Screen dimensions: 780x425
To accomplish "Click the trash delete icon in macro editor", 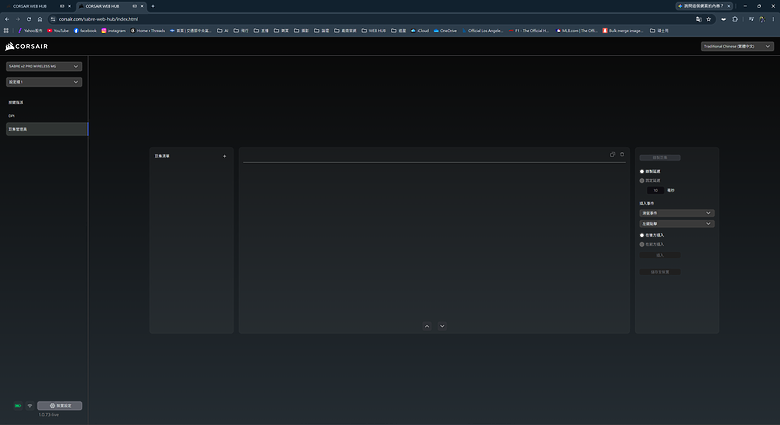I will 622,154.
